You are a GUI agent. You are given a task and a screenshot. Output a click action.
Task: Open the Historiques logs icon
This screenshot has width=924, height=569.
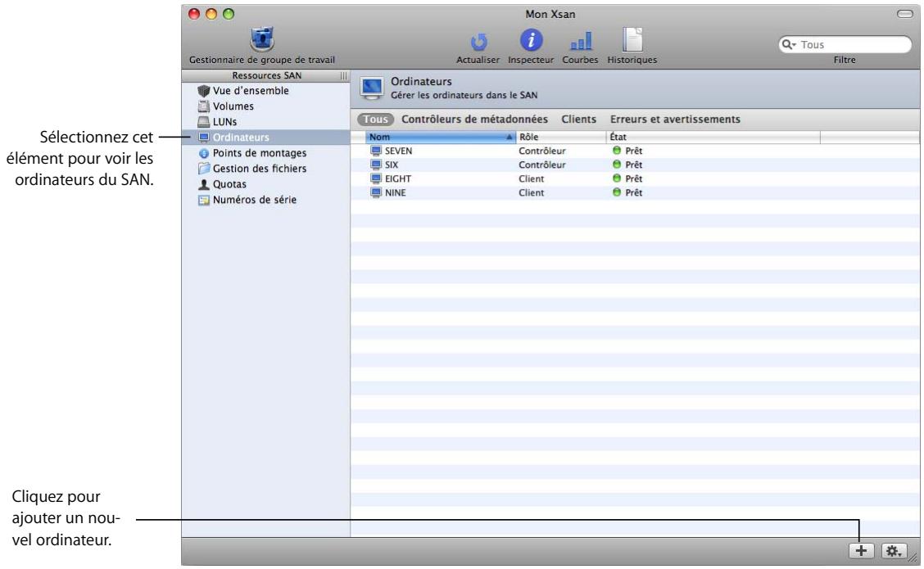pos(632,40)
